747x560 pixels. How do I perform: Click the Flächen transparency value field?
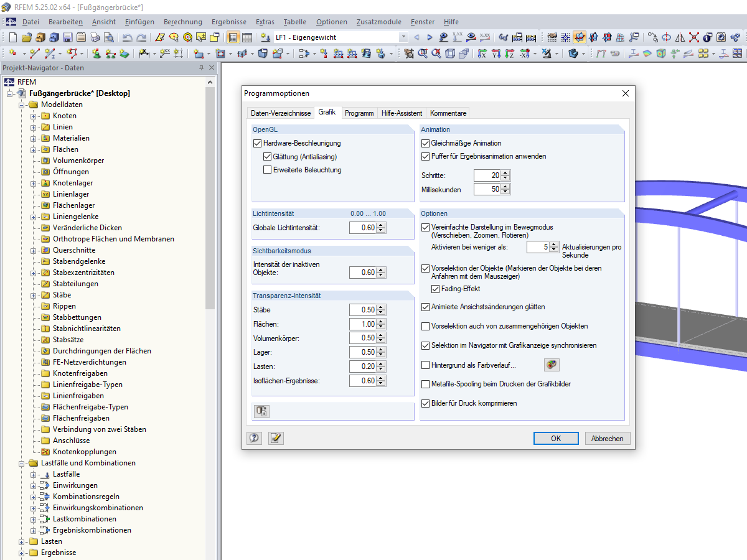pos(364,324)
